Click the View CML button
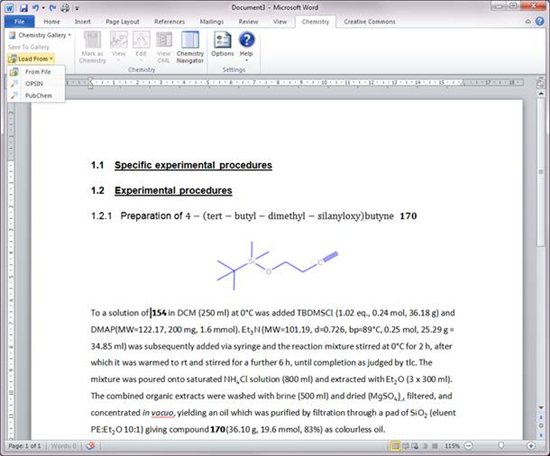550x456 pixels. (x=163, y=47)
